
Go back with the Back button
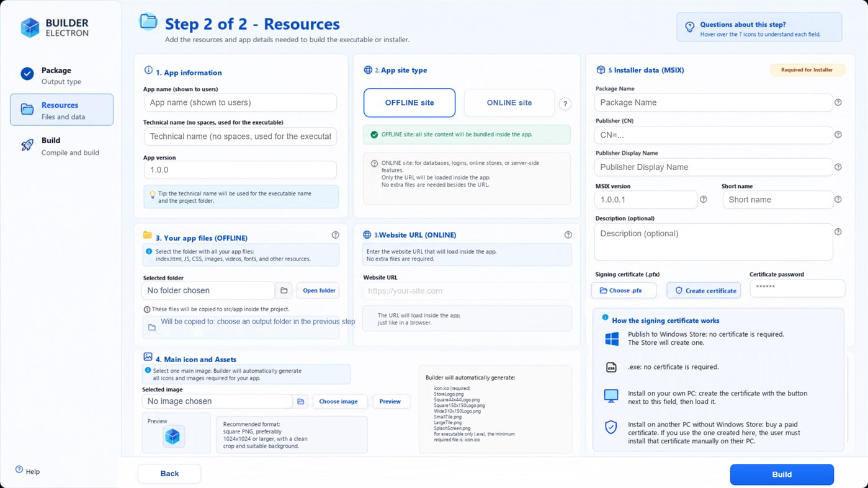coord(169,474)
